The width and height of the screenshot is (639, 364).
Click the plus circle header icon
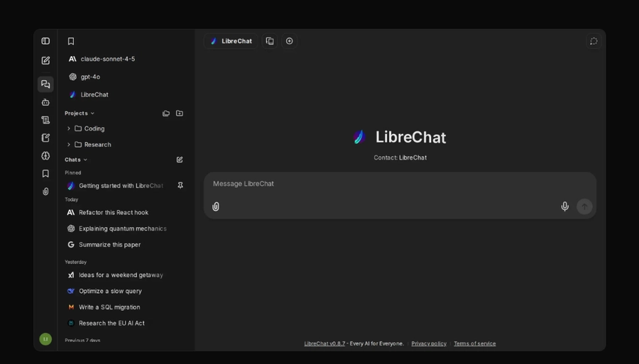tap(290, 41)
